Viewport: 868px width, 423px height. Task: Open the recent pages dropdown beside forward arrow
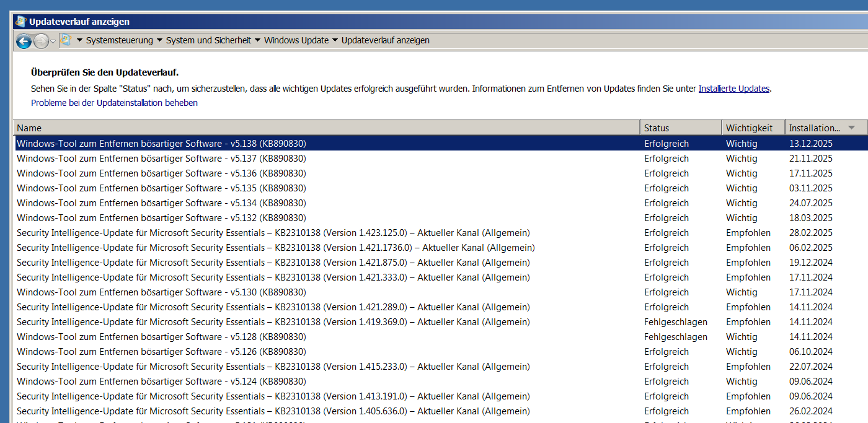pos(53,41)
